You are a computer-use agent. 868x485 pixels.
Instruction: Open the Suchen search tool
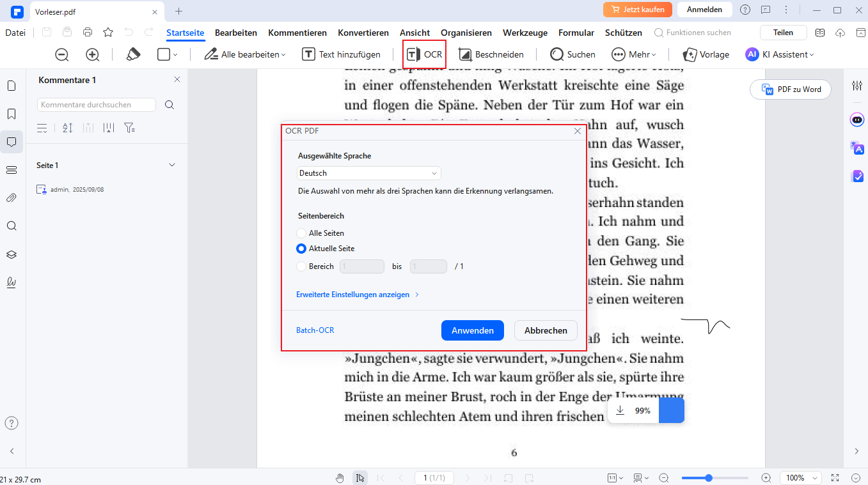point(572,54)
